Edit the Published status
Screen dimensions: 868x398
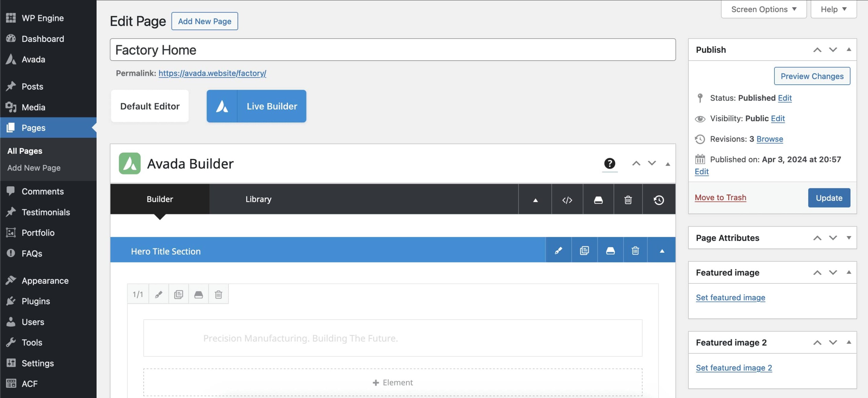click(785, 98)
